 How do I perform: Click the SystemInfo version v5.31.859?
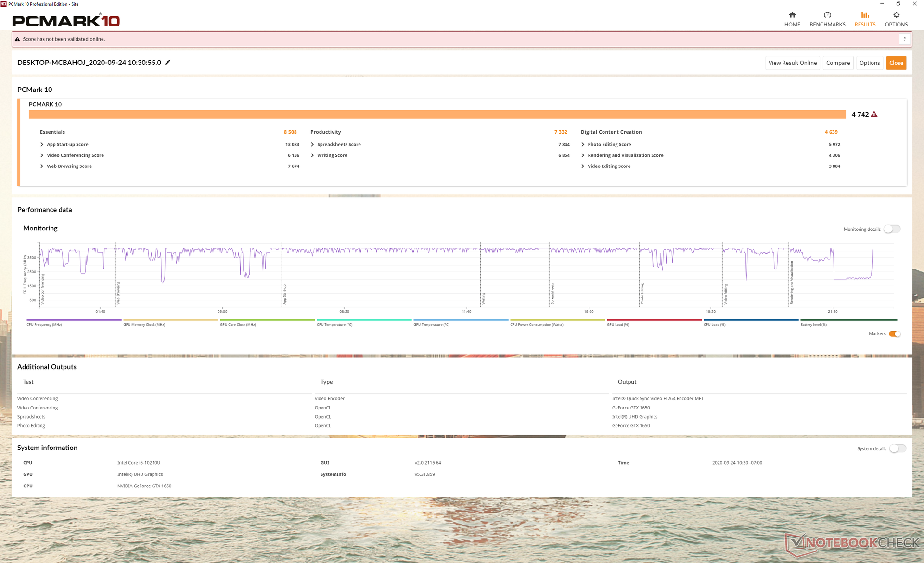[424, 474]
